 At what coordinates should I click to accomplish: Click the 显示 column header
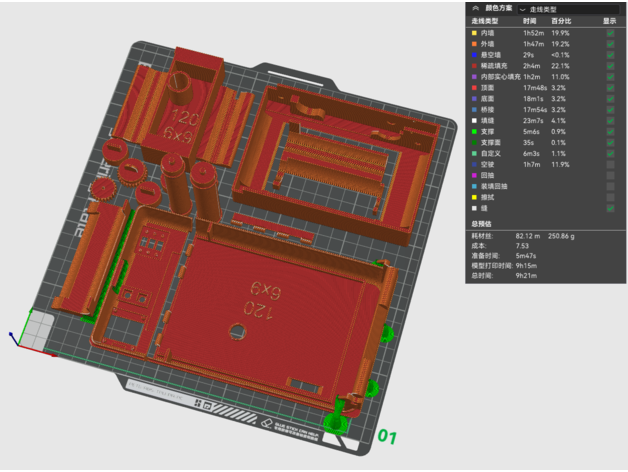coord(610,20)
